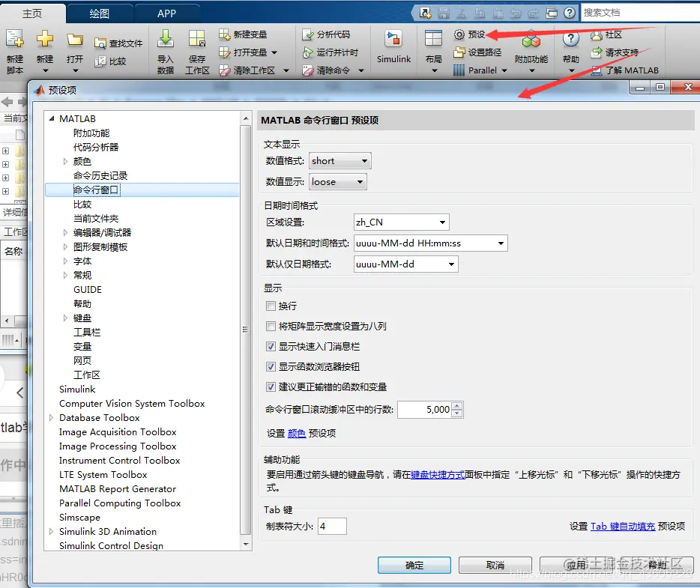The image size is (700, 588).
Task: Increase scroll buffer lines with up stepper
Action: click(x=456, y=406)
